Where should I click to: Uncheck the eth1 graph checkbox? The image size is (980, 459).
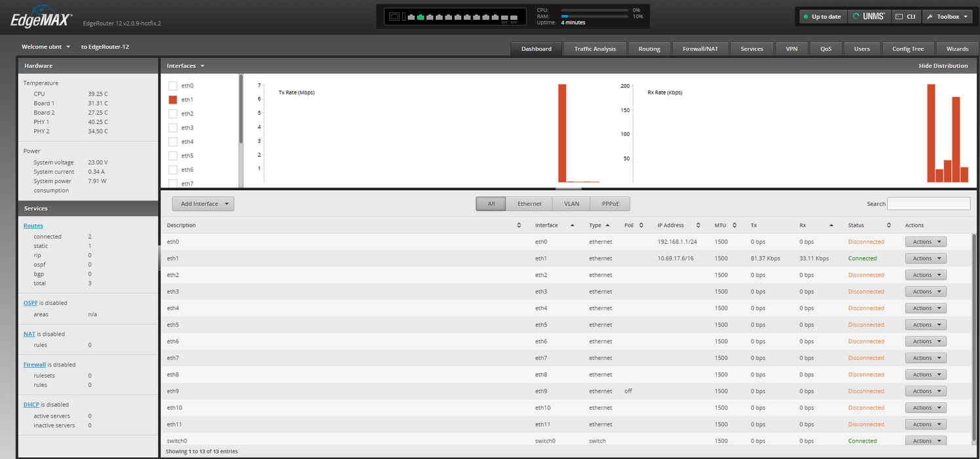[x=173, y=100]
